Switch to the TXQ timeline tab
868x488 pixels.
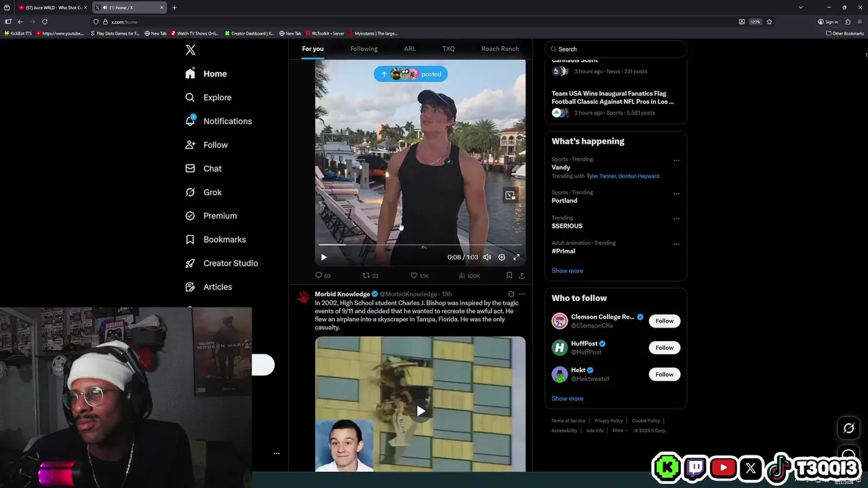click(448, 49)
